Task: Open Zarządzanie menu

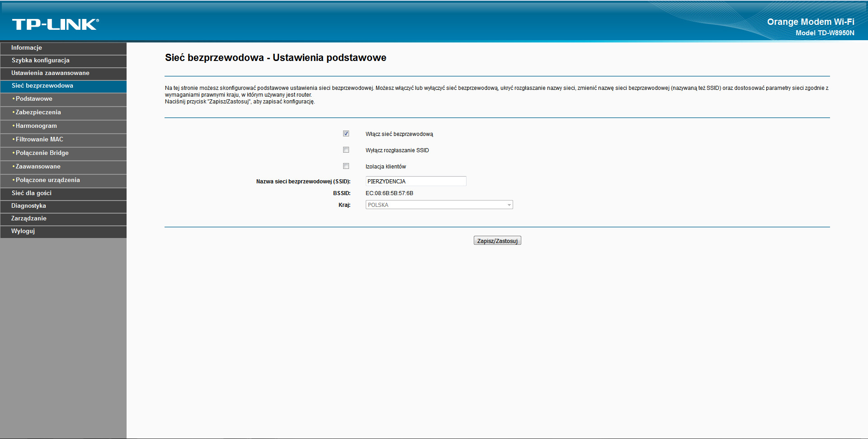Action: [x=63, y=219]
